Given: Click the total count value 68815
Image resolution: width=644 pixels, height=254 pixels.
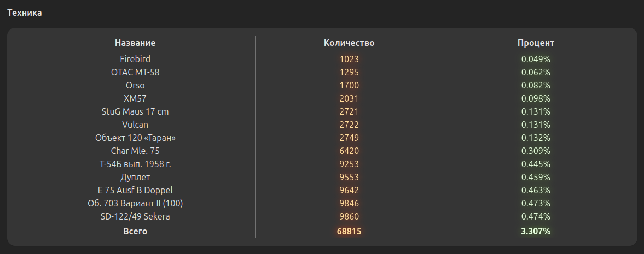Looking at the screenshot, I should [x=349, y=231].
